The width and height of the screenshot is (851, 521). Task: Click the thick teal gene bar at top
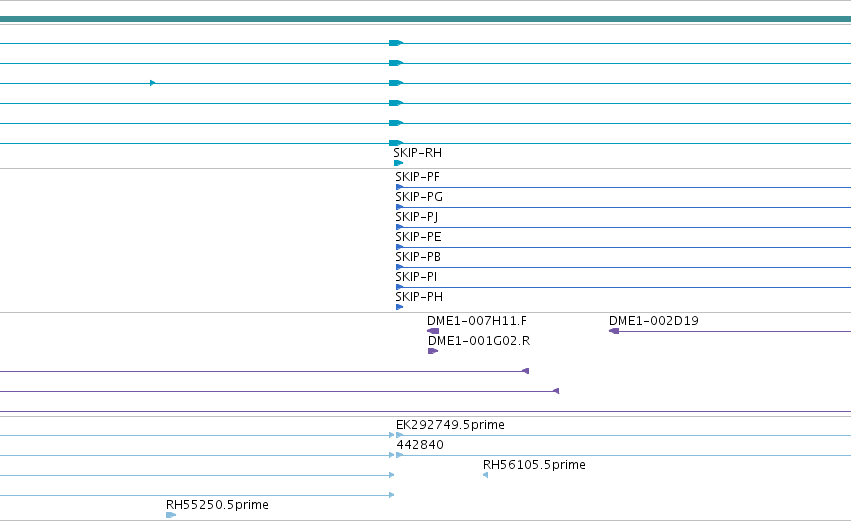coord(426,19)
